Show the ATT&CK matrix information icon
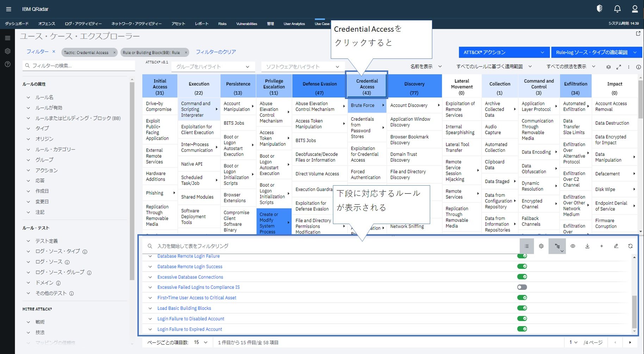This screenshot has height=354, width=644. pyautogui.click(x=638, y=67)
